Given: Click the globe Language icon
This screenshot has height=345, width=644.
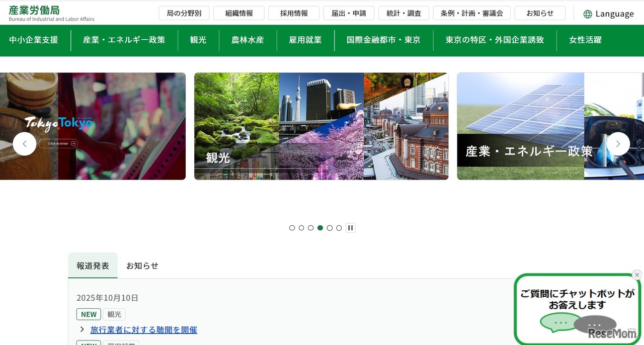Looking at the screenshot, I should point(587,14).
